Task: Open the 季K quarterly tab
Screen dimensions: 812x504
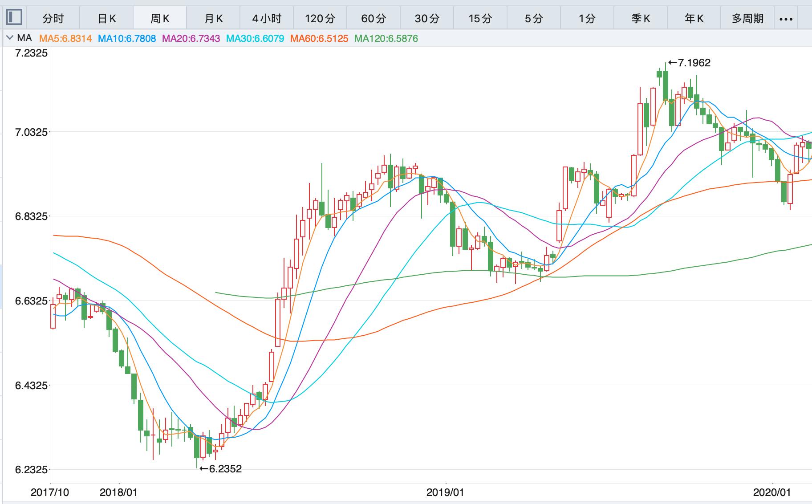Action: (641, 18)
